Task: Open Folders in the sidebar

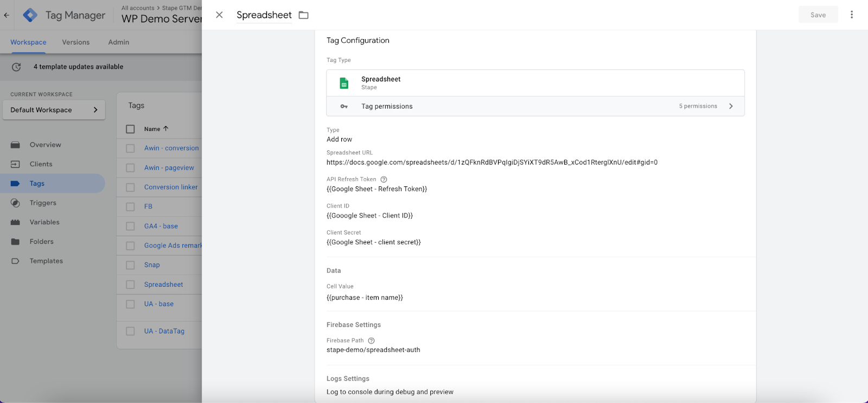Action: coord(42,242)
